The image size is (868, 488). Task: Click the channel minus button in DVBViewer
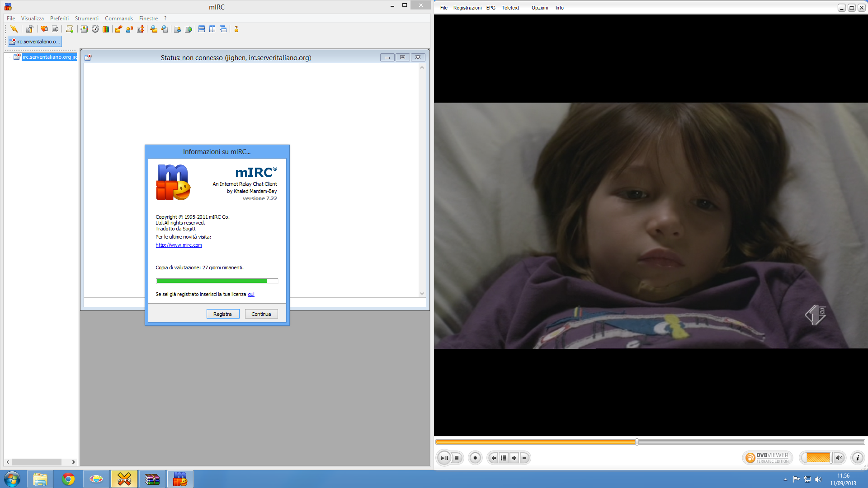coord(524,458)
